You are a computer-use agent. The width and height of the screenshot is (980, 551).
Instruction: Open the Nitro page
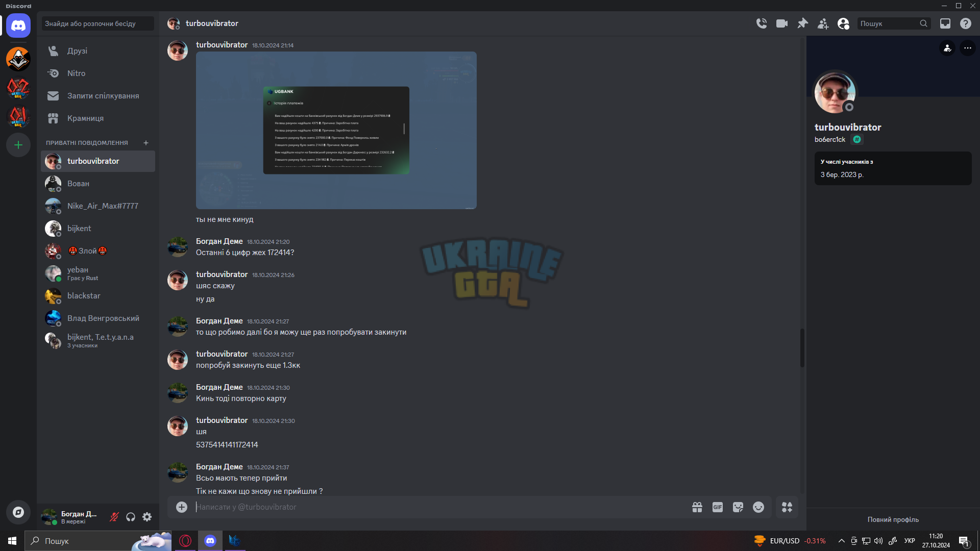click(98, 73)
